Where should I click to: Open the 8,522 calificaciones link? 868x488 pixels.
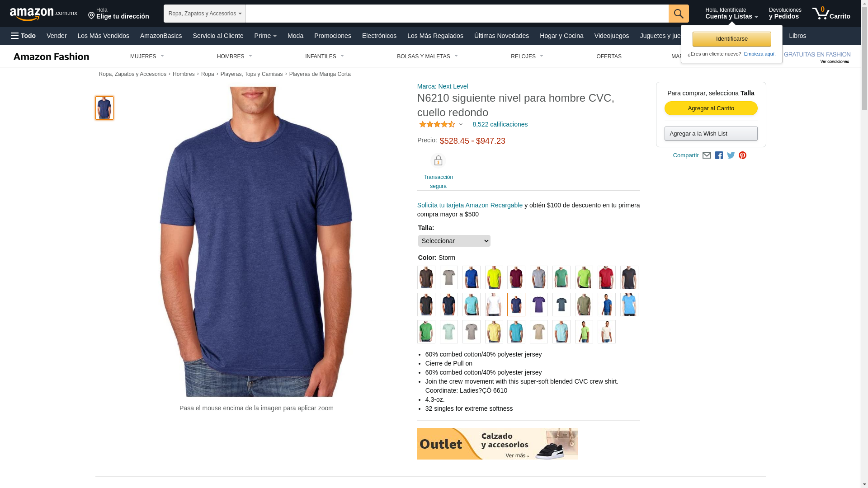pos(500,124)
